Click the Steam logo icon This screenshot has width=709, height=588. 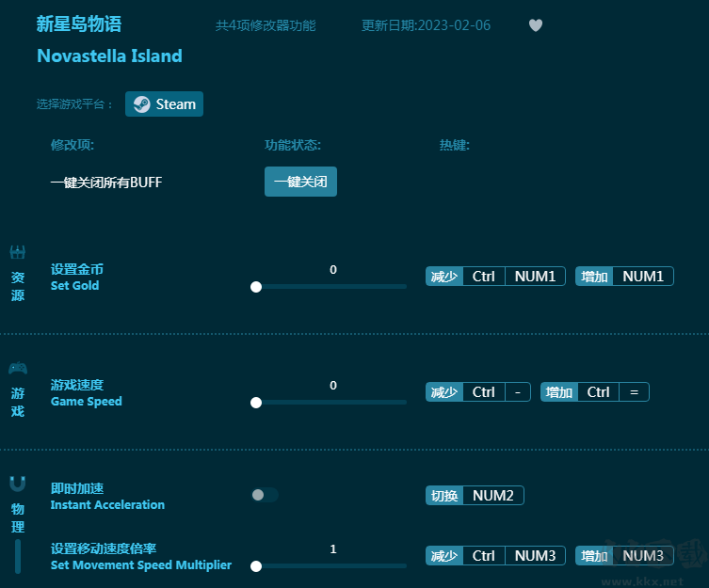(x=141, y=104)
